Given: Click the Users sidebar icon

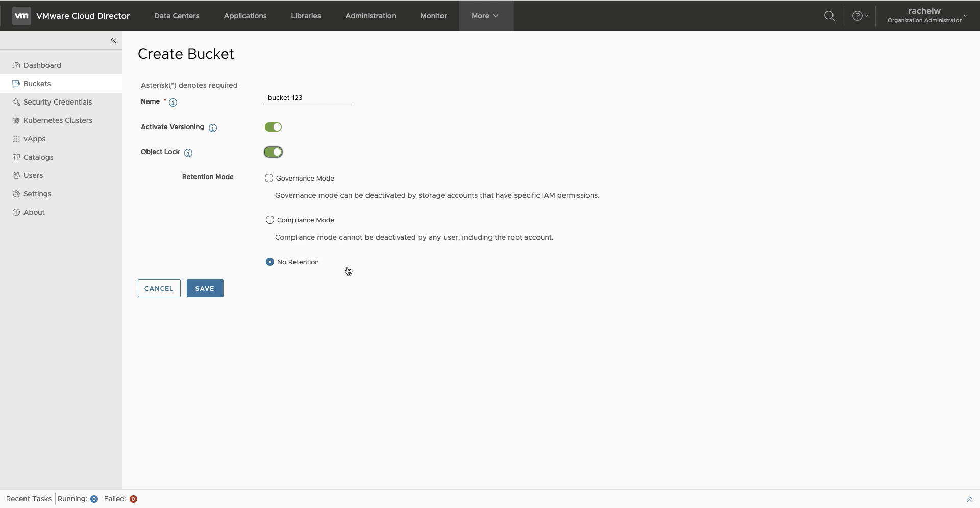Looking at the screenshot, I should tap(16, 175).
